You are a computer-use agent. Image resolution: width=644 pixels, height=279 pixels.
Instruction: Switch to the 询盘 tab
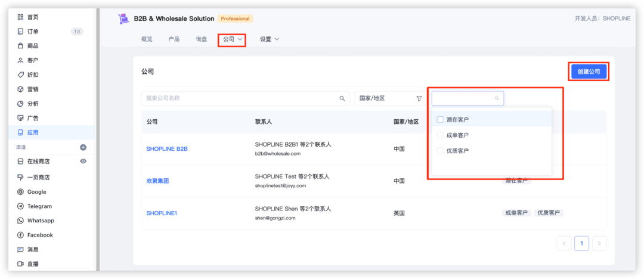click(x=201, y=39)
